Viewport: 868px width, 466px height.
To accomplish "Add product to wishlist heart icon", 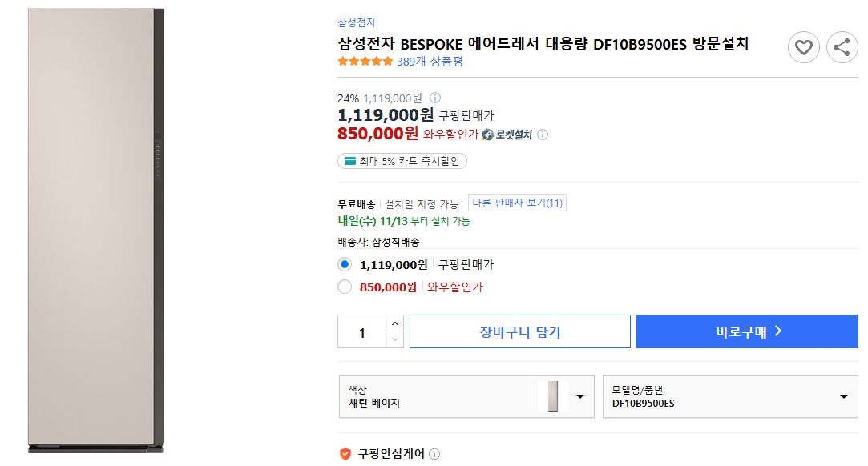I will 803,47.
